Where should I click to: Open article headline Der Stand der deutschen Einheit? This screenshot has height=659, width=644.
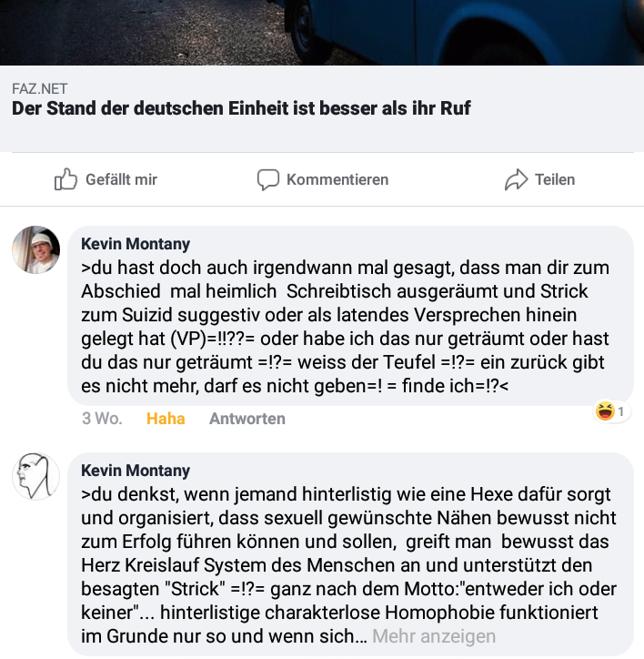tap(241, 108)
